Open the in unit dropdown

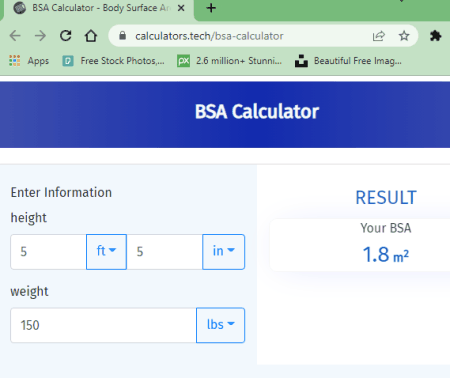point(223,252)
